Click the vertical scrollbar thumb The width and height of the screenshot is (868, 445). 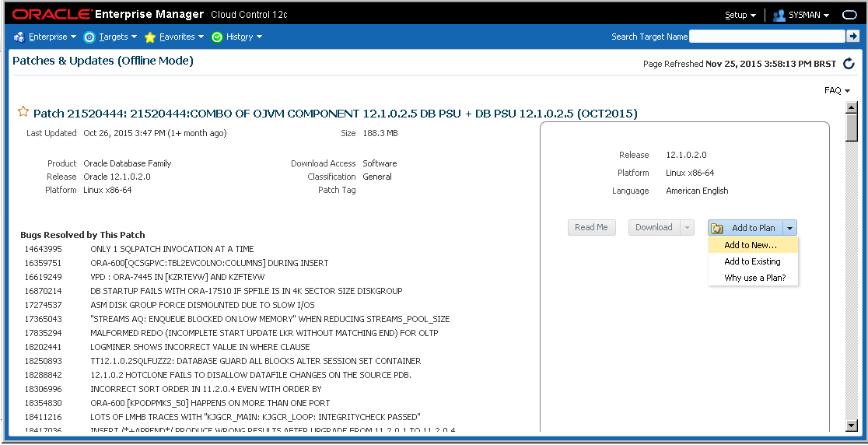tap(852, 128)
